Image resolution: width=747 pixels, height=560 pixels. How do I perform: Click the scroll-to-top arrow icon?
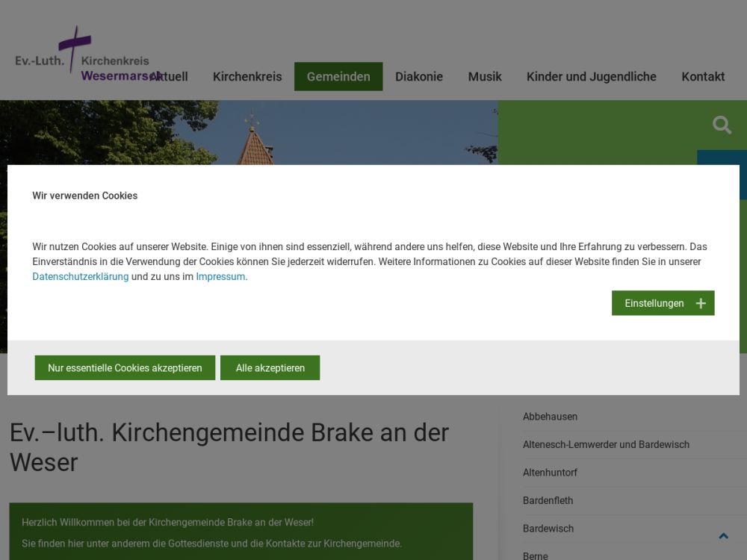click(x=723, y=536)
